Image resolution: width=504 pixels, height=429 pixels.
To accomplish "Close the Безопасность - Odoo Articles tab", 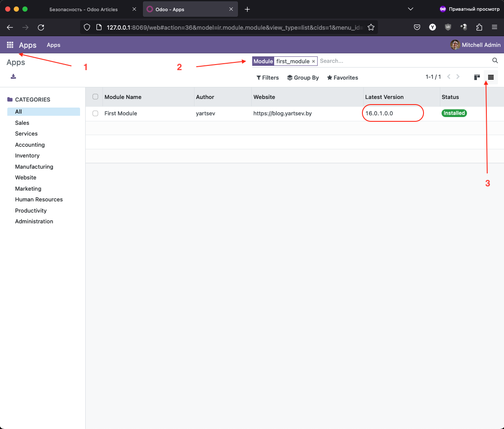I will click(134, 9).
